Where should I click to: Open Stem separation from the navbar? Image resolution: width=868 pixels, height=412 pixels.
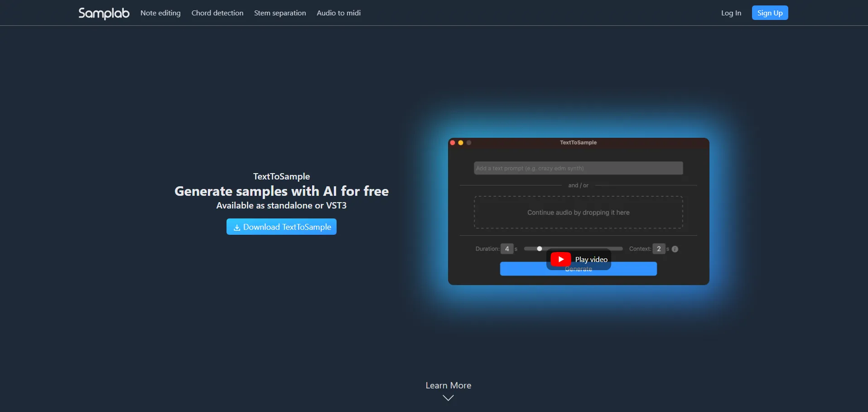coord(280,13)
